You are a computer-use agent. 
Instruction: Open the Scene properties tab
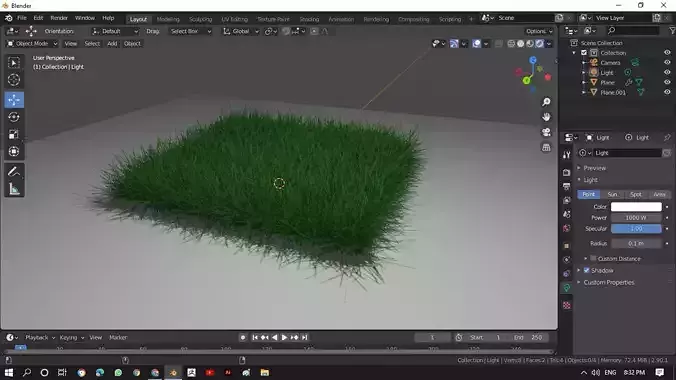(566, 214)
